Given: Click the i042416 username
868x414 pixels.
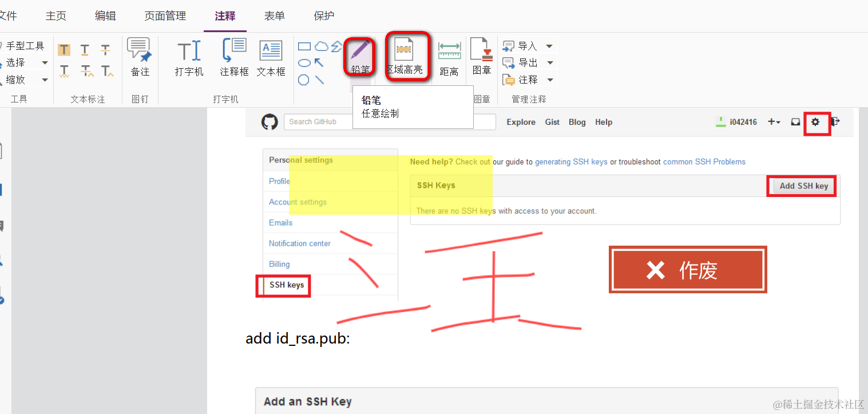Looking at the screenshot, I should coord(743,122).
